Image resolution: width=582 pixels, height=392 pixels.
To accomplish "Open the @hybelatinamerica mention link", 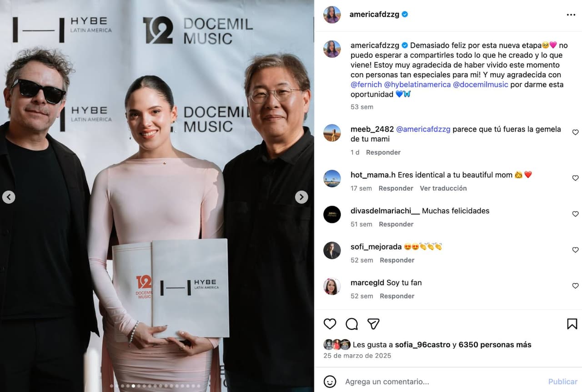I will 417,85.
